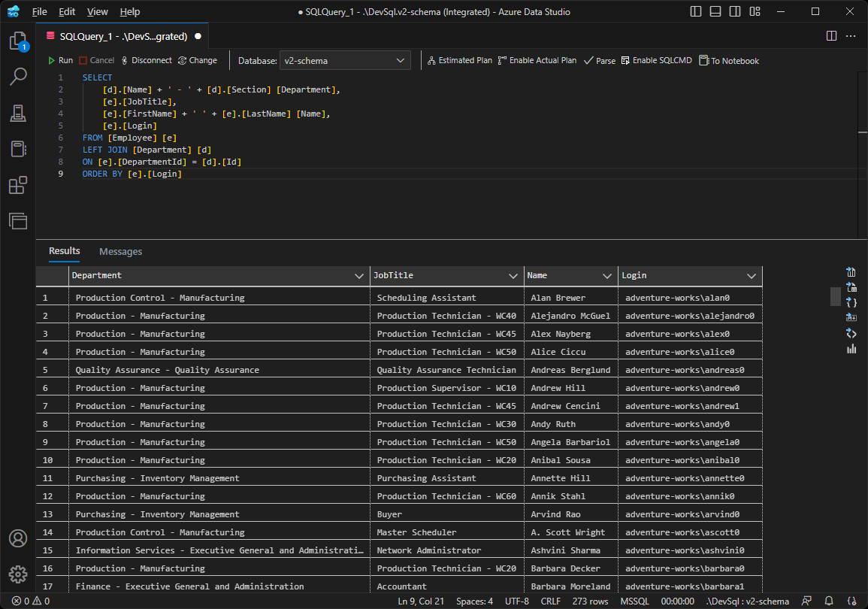868x609 pixels.
Task: Click the notifications bell in status bar
Action: pyautogui.click(x=829, y=601)
